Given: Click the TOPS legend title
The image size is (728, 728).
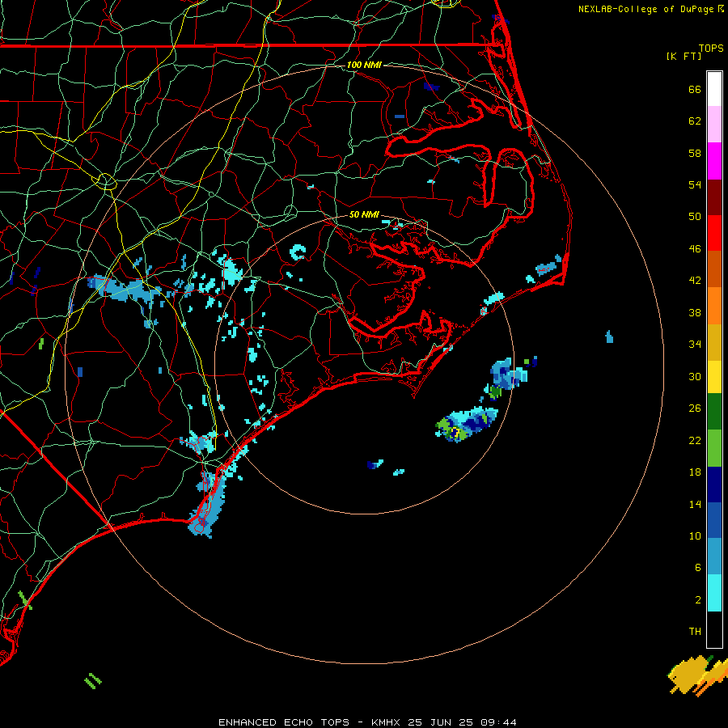Looking at the screenshot, I should click(711, 49).
